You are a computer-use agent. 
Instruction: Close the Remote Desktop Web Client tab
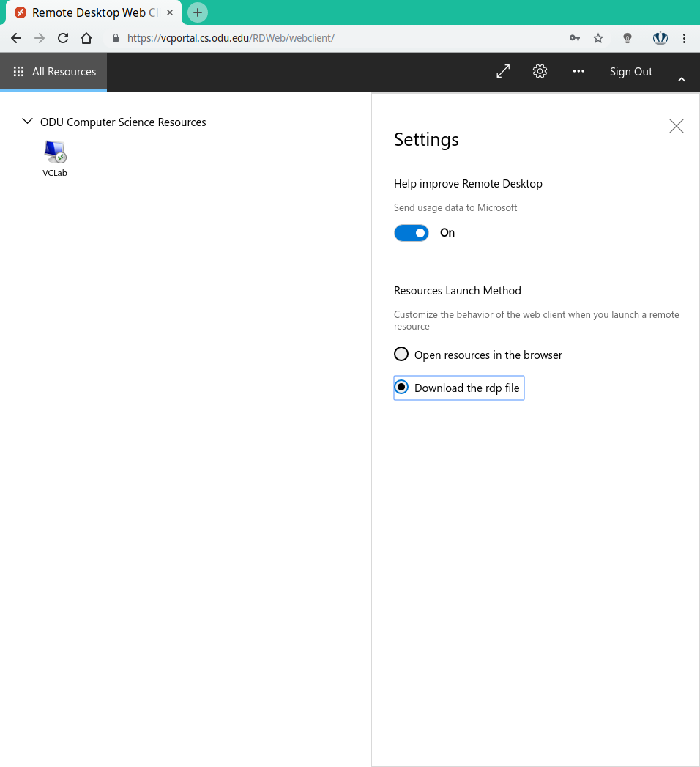pyautogui.click(x=170, y=12)
